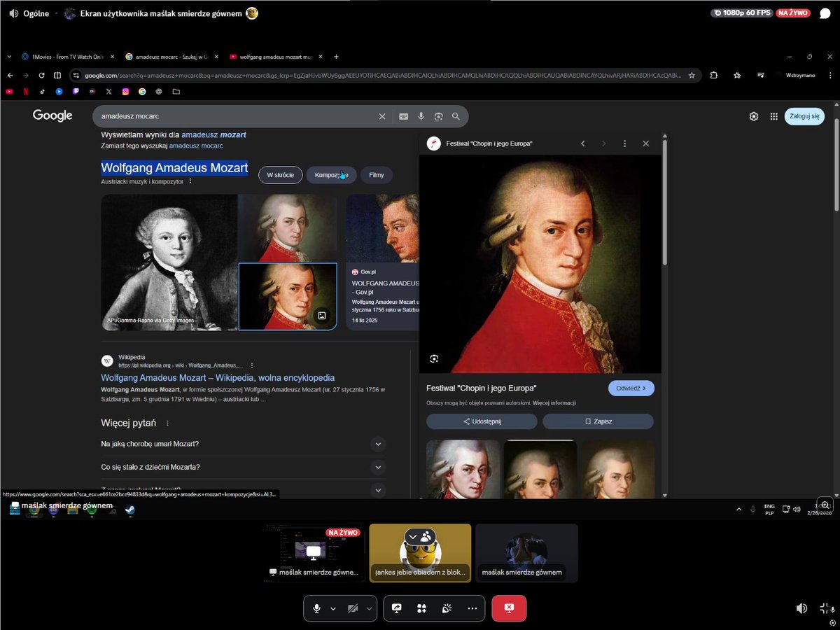Open the tab search dropdown arrow
Image resolution: width=840 pixels, height=630 pixels.
point(8,57)
